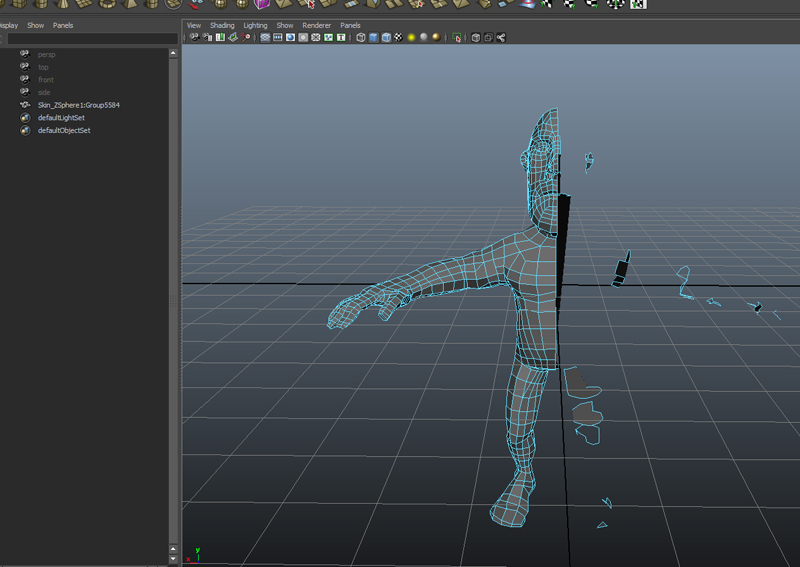Open the outliner Show menu
Screen dimensions: 800x567
click(x=35, y=25)
